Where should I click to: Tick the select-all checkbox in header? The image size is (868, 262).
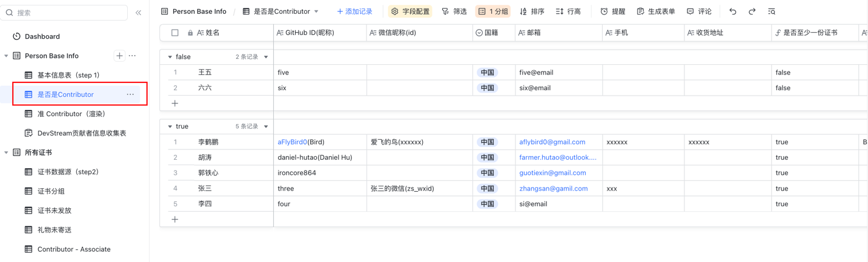tap(175, 33)
